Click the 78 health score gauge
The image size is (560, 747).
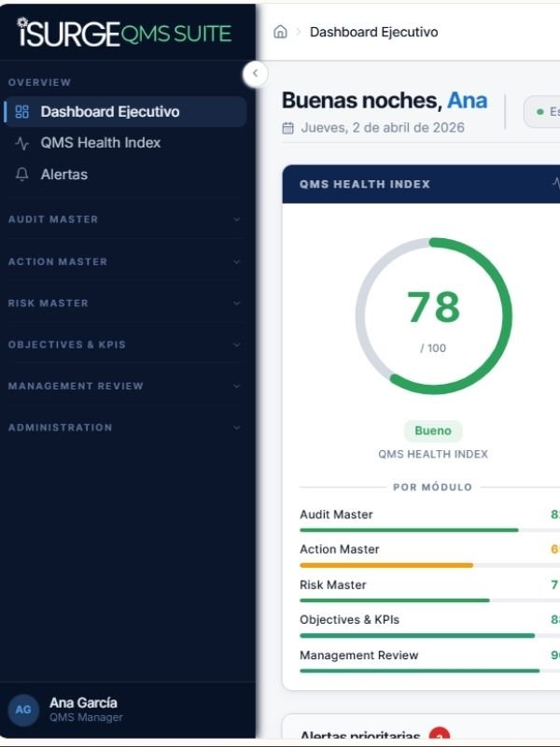coord(433,316)
